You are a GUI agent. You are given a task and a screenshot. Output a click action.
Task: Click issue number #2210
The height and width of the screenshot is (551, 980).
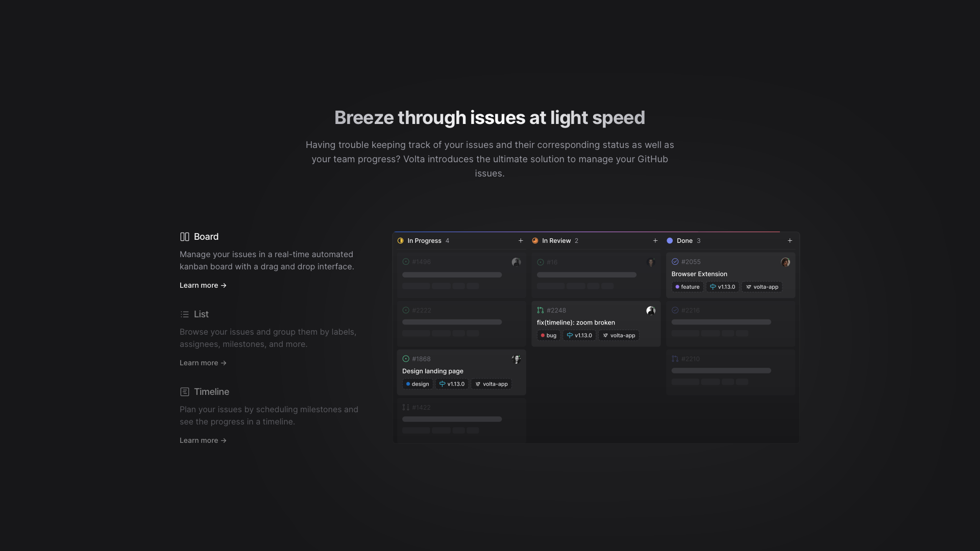tap(690, 359)
